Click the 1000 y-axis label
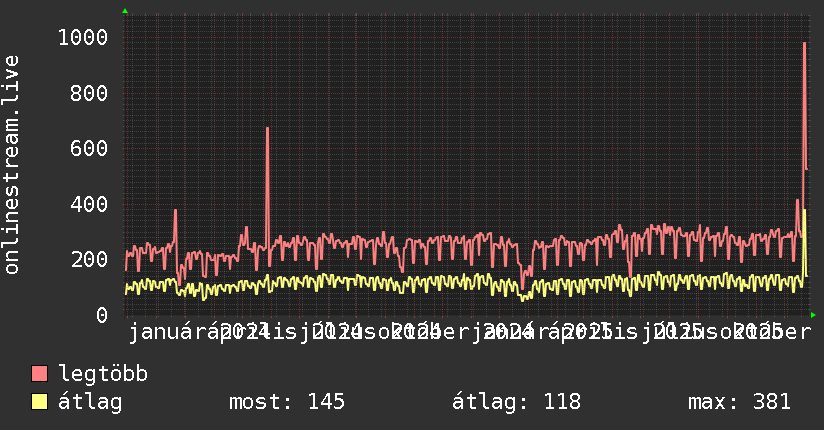 (83, 37)
